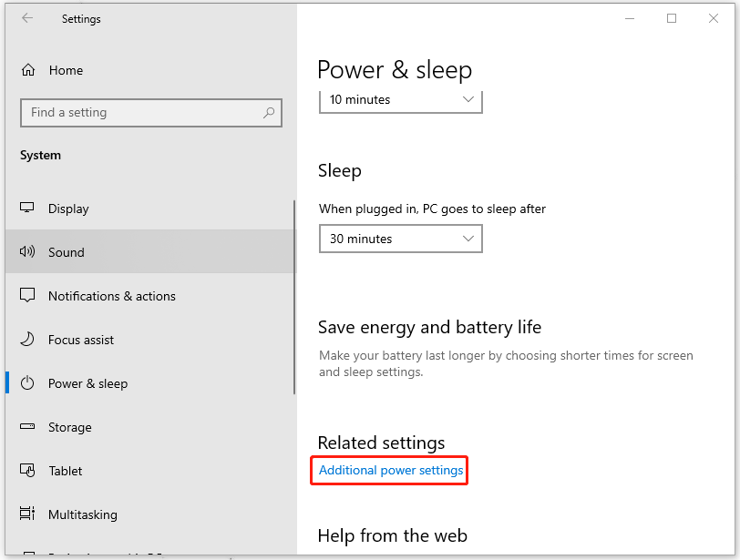This screenshot has height=560, width=740.
Task: Open Notifications & actions via its icon
Action: point(26,296)
